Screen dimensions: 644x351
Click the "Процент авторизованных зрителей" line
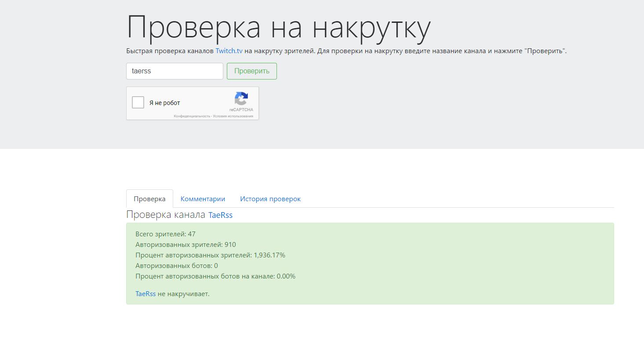210,255
